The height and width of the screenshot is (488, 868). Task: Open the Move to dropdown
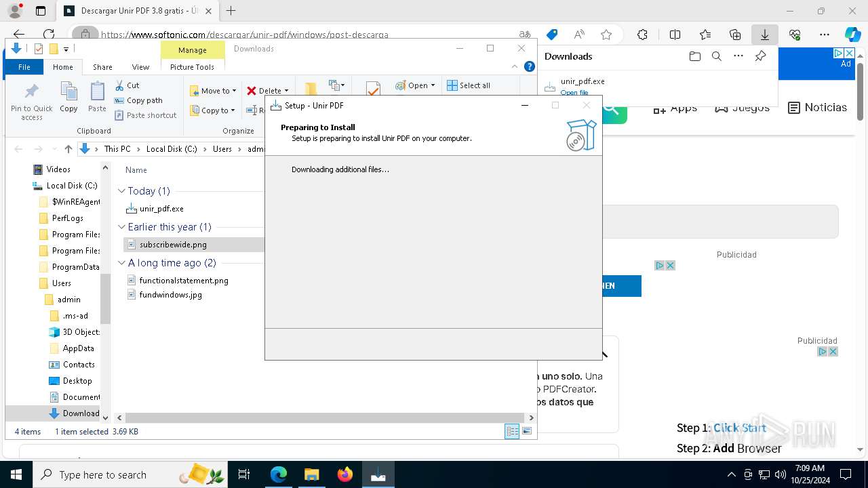[x=214, y=91]
